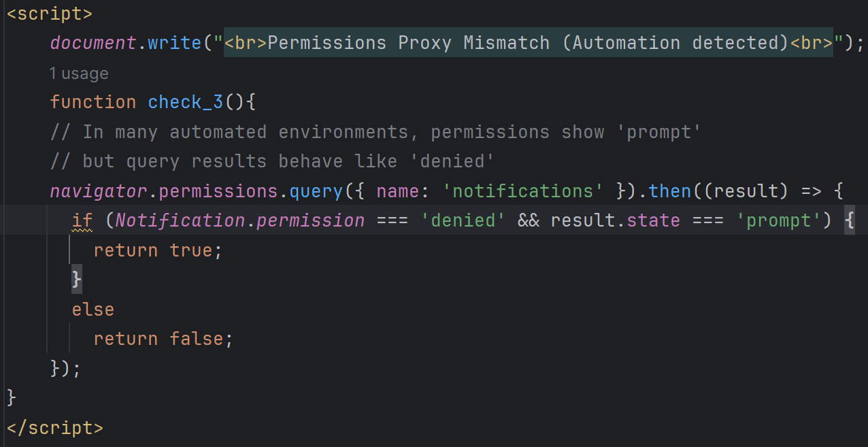
Task: Click the "Permissions Proxy Mismatch" string text
Action: pyautogui.click(x=408, y=44)
